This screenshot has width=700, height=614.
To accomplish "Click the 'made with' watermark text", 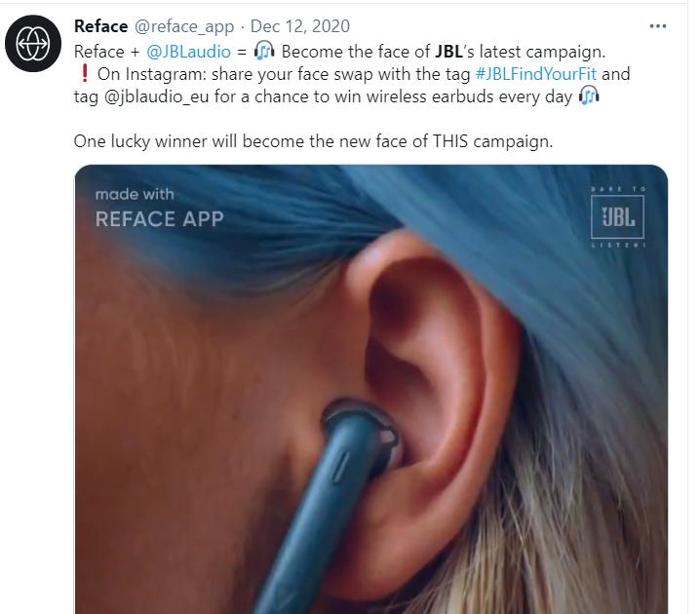I will point(135,194).
